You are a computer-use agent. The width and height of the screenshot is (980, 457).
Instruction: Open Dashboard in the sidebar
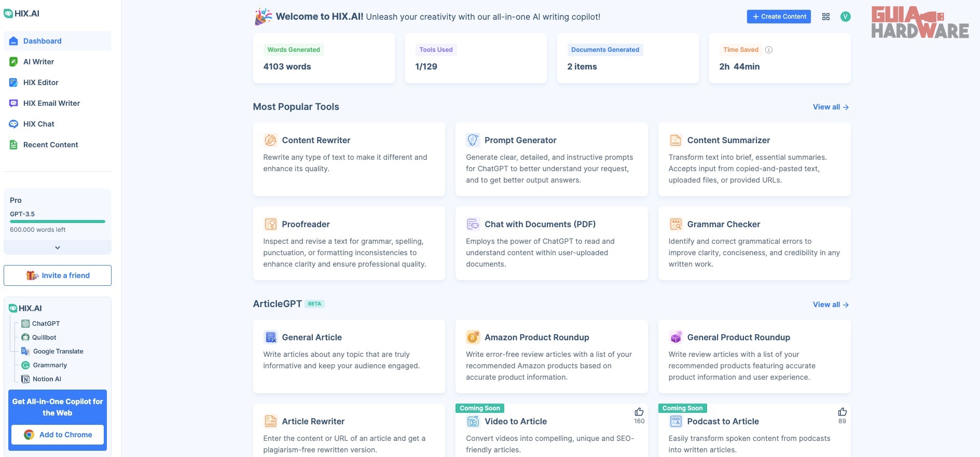[x=58, y=41]
